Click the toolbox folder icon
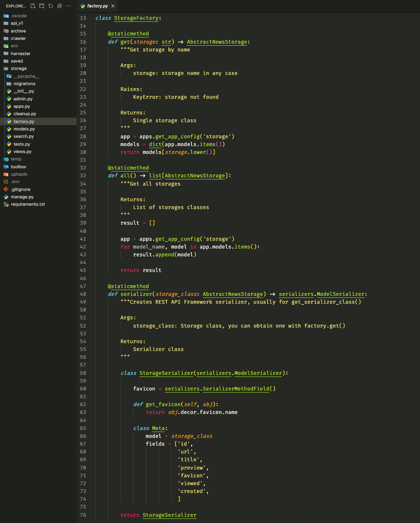The image size is (420, 523). (x=6, y=167)
